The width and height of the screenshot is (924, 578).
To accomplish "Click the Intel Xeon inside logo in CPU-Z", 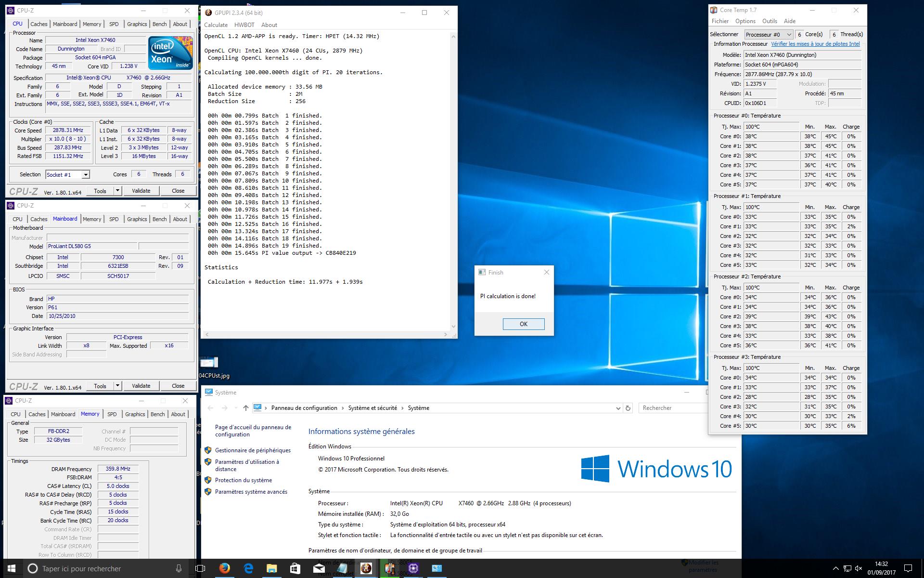I will 170,53.
